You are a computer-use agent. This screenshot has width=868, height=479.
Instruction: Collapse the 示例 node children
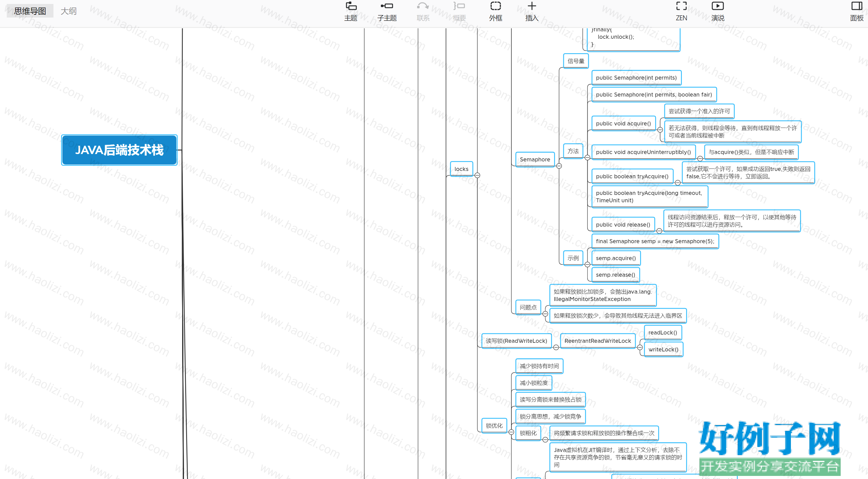click(x=587, y=264)
